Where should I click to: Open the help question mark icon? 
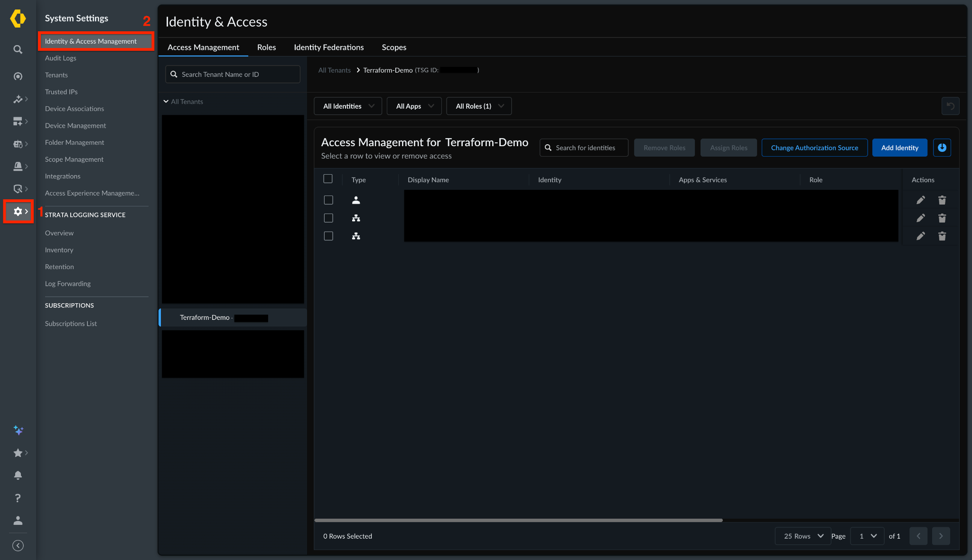(18, 498)
